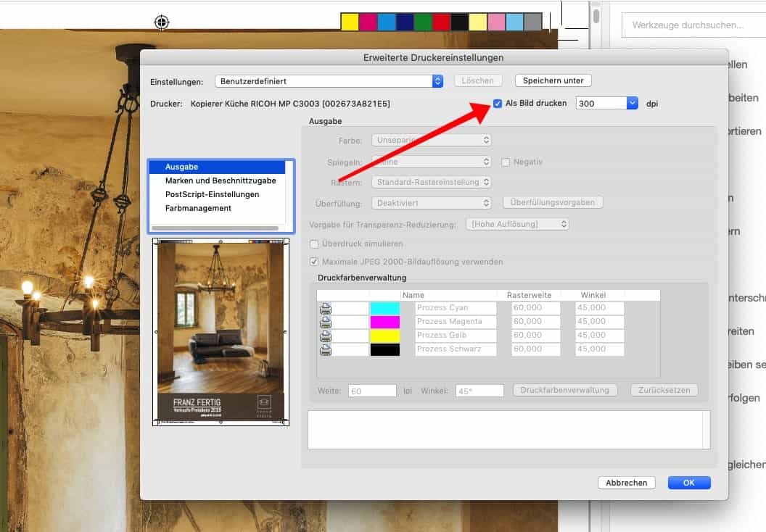This screenshot has width=766, height=532.
Task: Toggle the printer icon for Prozess Schwarz
Action: (x=326, y=349)
